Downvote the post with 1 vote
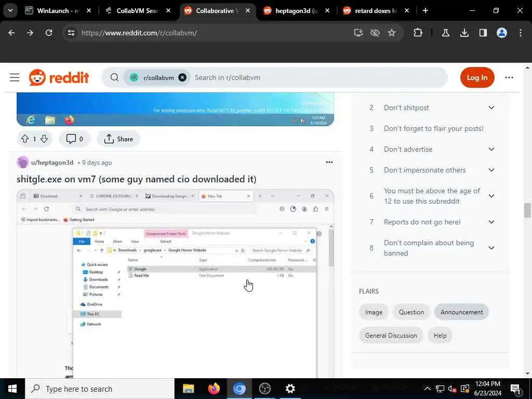 [x=44, y=139]
